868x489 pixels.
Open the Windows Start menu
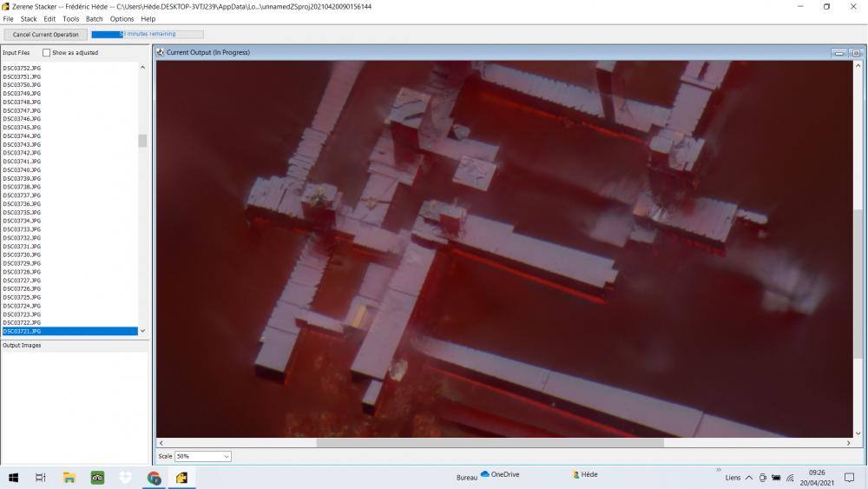click(x=14, y=477)
